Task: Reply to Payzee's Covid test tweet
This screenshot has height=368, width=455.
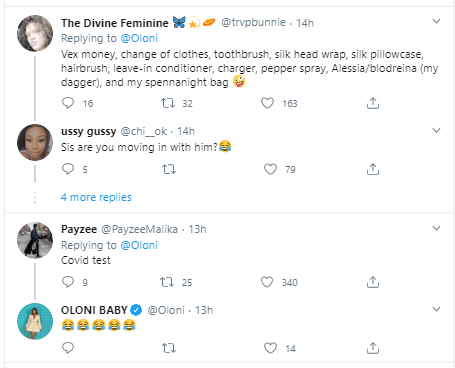Action: click(68, 282)
